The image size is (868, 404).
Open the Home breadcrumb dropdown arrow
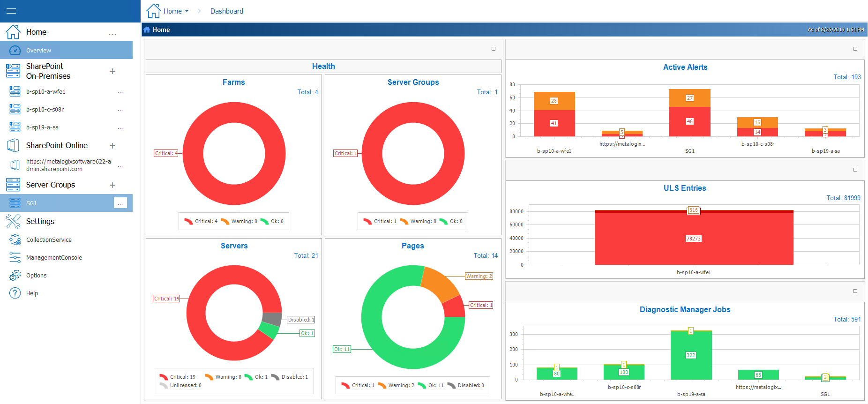[187, 11]
